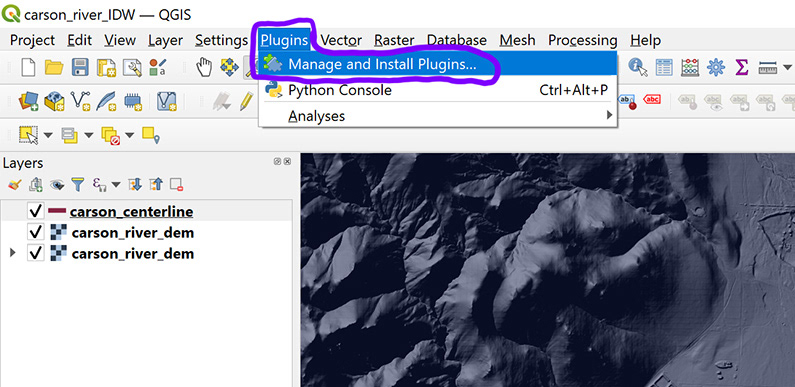The height and width of the screenshot is (387, 795).
Task: Click the New Project blank page icon
Action: (x=28, y=67)
